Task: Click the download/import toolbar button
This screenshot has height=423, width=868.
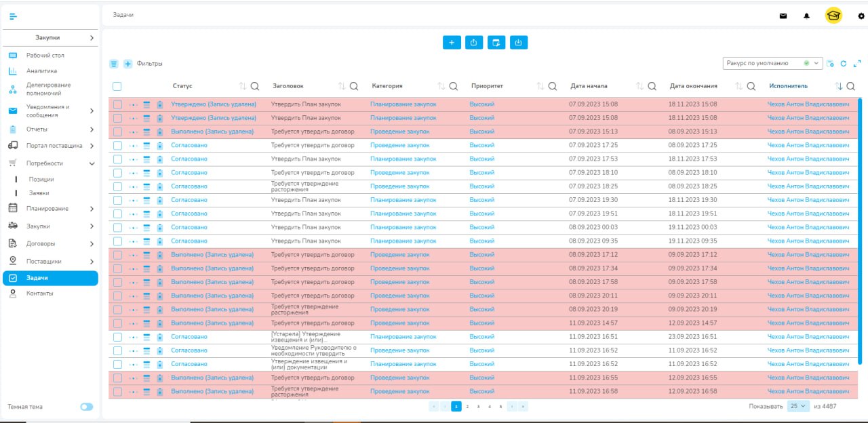Action: coord(519,42)
